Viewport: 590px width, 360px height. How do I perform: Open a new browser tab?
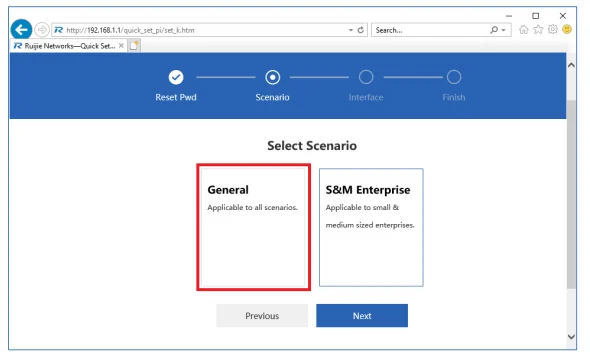(x=134, y=46)
